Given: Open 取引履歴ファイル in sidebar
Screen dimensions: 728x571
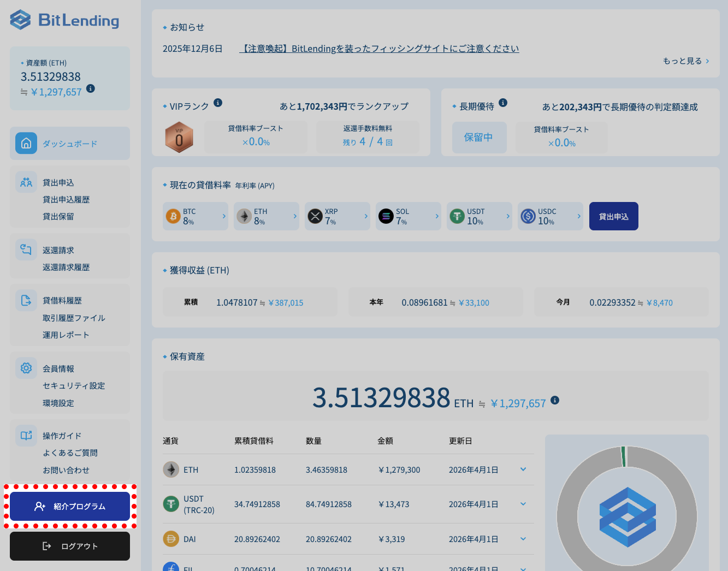Looking at the screenshot, I should (74, 318).
